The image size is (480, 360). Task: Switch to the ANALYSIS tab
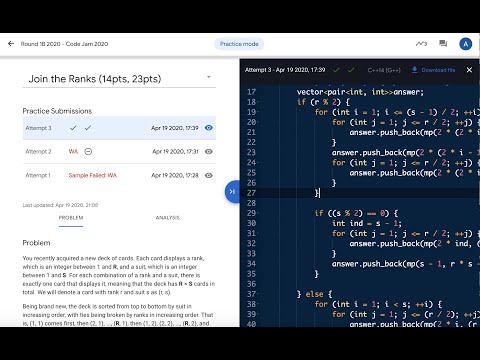167,218
